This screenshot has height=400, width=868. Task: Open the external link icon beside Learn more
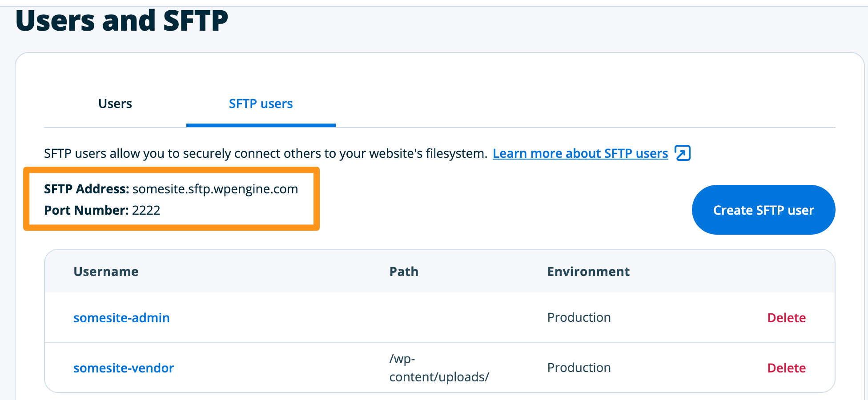tap(682, 153)
